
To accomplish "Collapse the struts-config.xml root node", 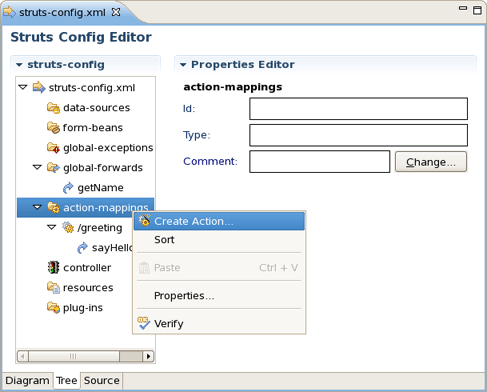I will click(x=23, y=87).
